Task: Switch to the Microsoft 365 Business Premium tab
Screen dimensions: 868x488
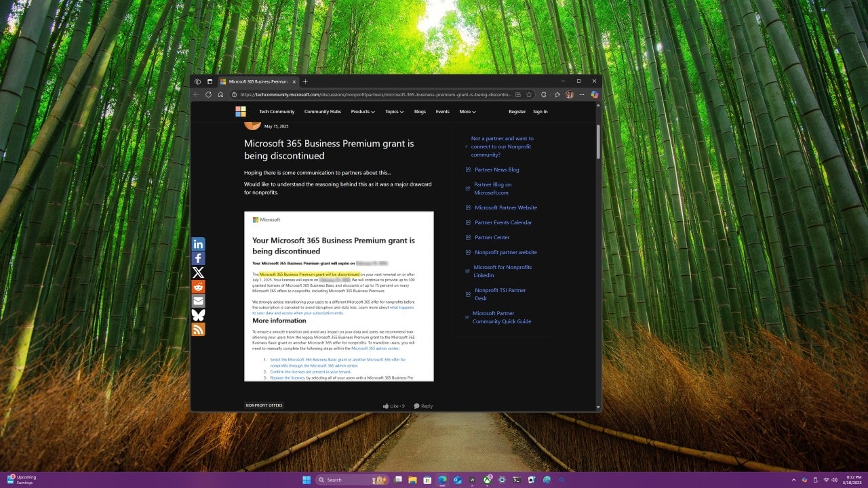Action: pos(258,81)
